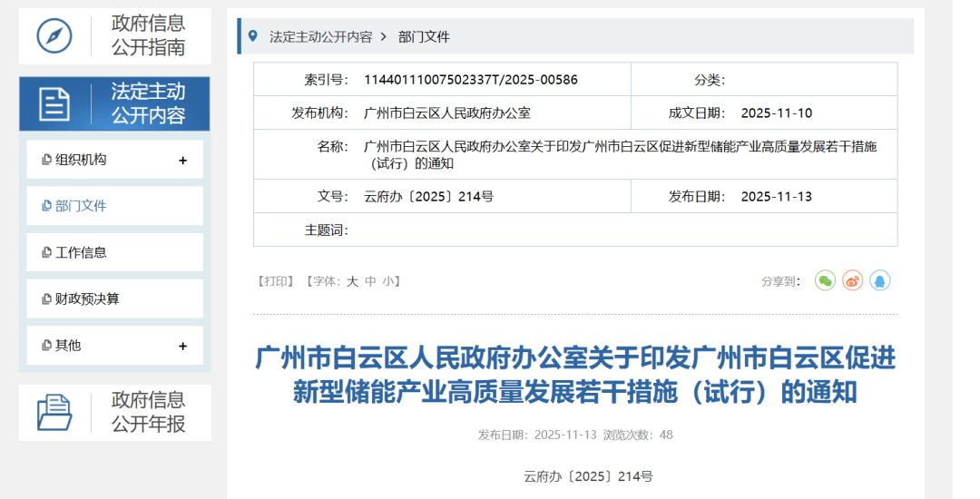
Task: Click the document icon beside 法定主动公开内容
Action: pos(54,104)
